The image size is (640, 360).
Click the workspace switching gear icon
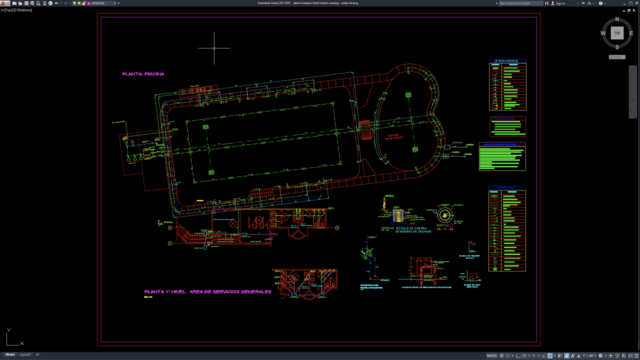pyautogui.click(x=600, y=356)
